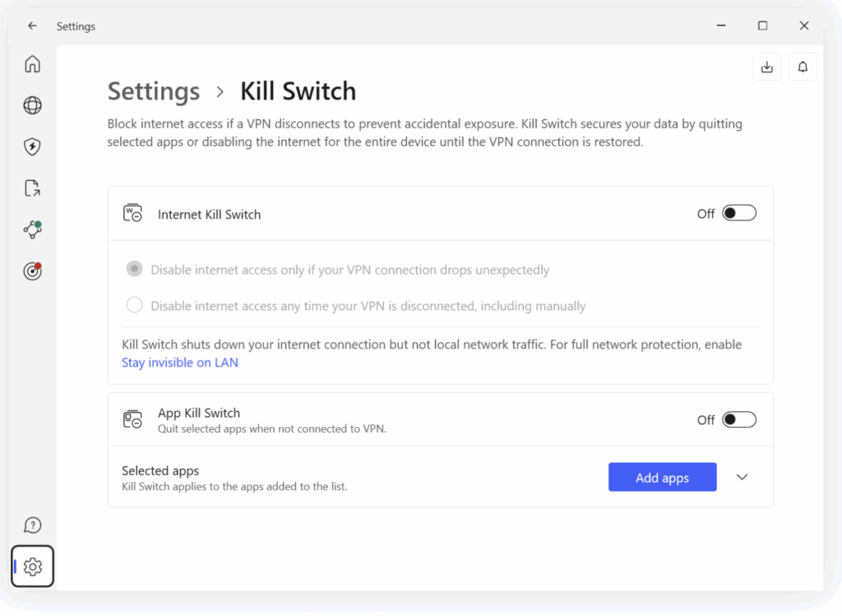Image resolution: width=842 pixels, height=616 pixels.
Task: Minimize the Settings window
Action: 721,25
